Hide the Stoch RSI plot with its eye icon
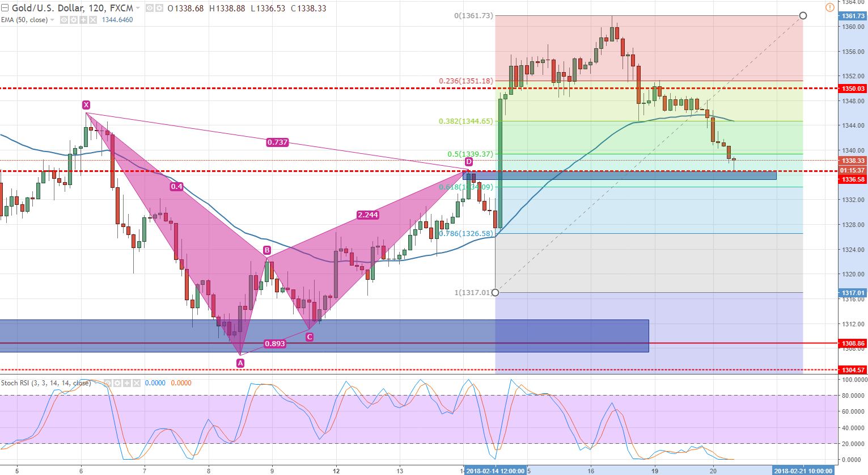The width and height of the screenshot is (868, 475). 108,383
